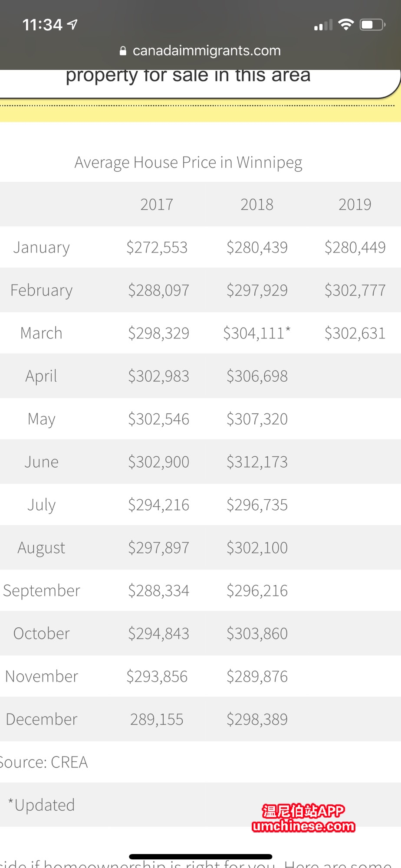Screen dimensions: 401x868
Task: Tap the battery indicator icon
Action: (372, 25)
